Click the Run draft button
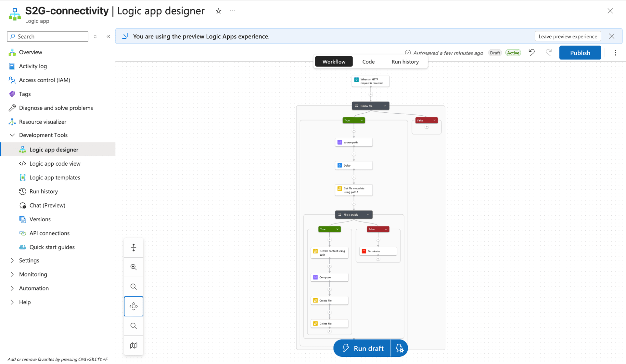626x364 pixels. (362, 348)
